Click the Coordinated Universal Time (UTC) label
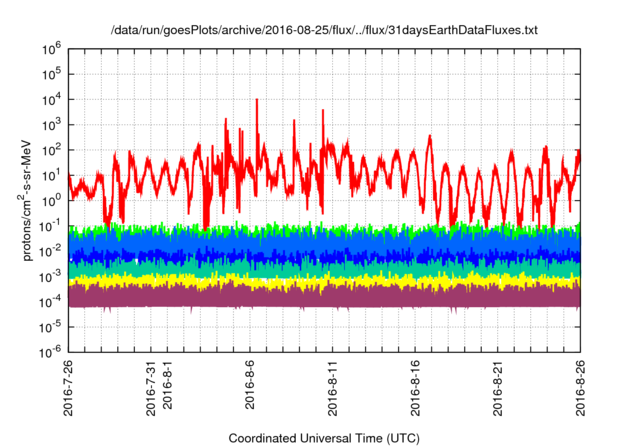This screenshot has height=448, width=640. [324, 438]
